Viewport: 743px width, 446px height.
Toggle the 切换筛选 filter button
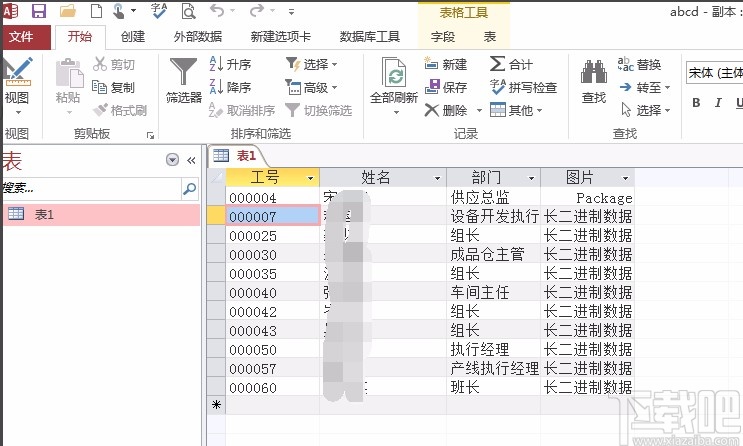click(x=318, y=110)
